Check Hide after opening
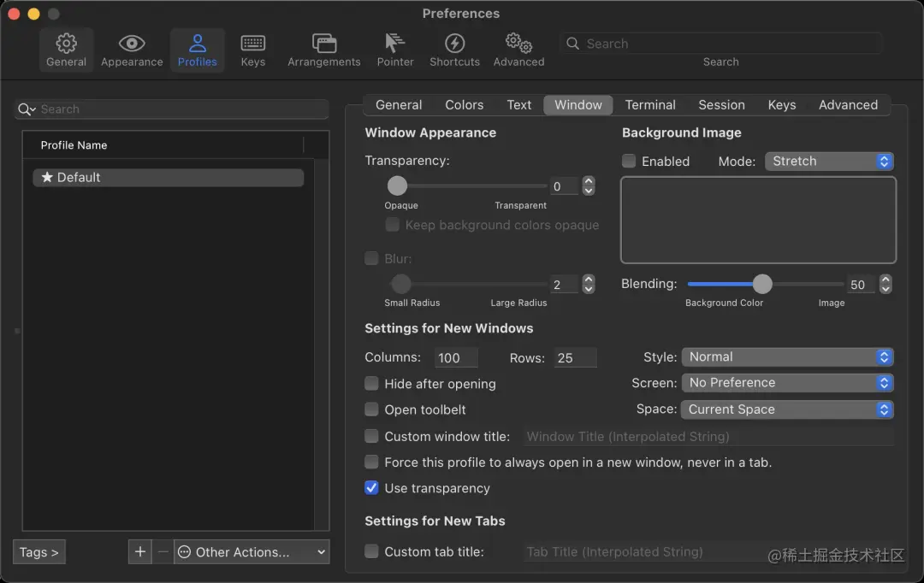The height and width of the screenshot is (583, 924). (371, 383)
